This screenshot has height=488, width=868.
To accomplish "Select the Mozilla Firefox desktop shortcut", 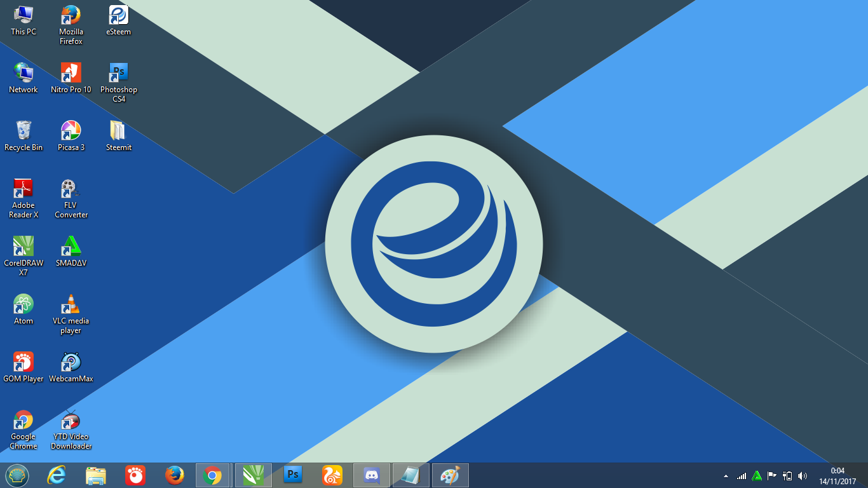I will click(x=71, y=25).
